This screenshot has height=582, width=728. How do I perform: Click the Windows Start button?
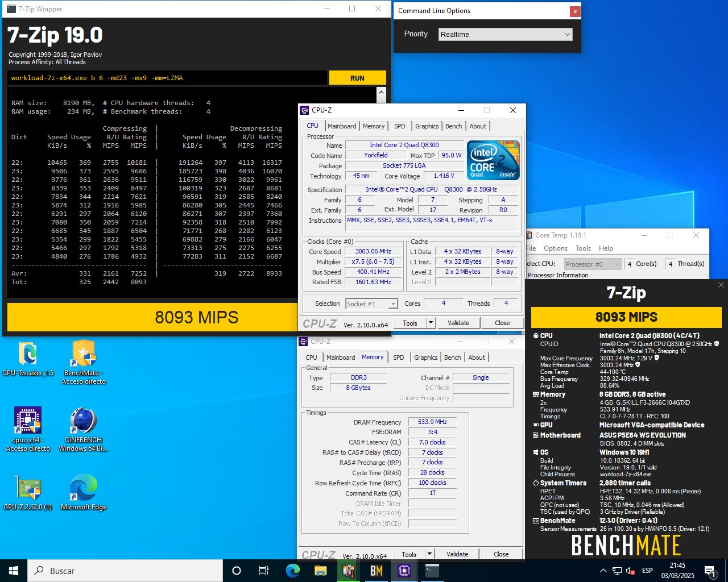[14, 571]
